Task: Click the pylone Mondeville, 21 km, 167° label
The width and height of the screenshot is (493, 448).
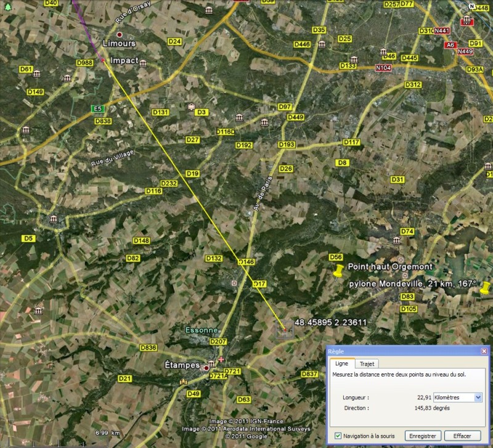Action: [412, 284]
